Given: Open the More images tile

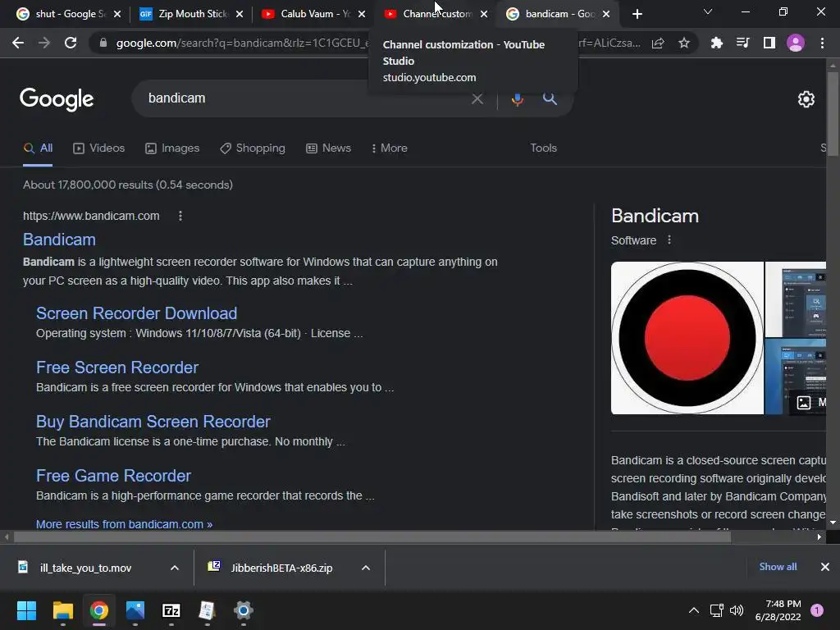Looking at the screenshot, I should pyautogui.click(x=810, y=402).
